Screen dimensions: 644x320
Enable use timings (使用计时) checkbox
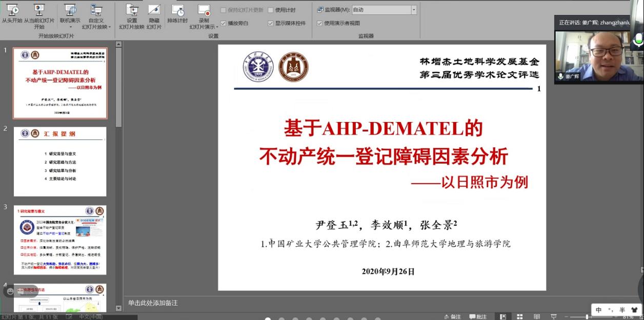pos(271,10)
